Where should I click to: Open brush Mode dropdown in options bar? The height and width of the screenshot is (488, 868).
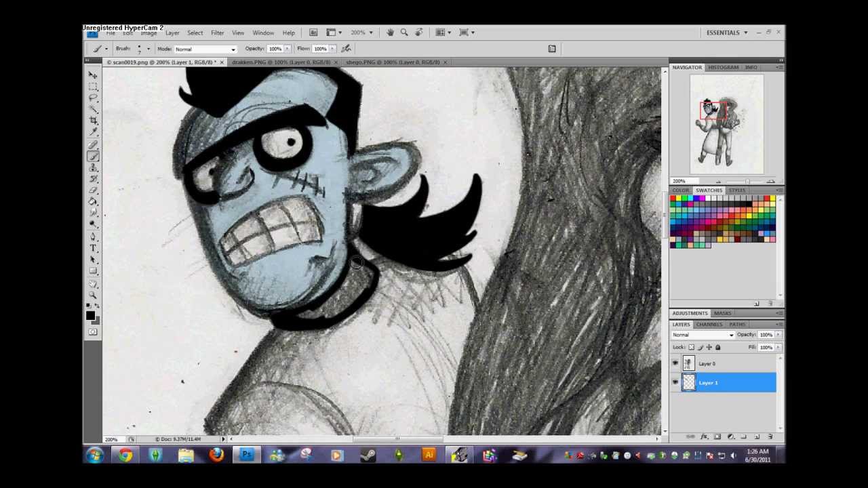(x=205, y=49)
